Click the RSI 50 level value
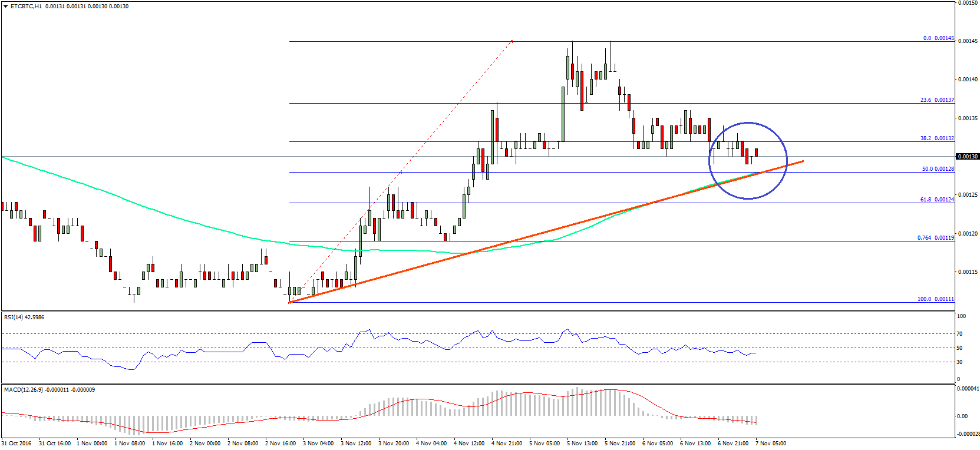Viewport: 980px width, 450px height. pyautogui.click(x=959, y=348)
